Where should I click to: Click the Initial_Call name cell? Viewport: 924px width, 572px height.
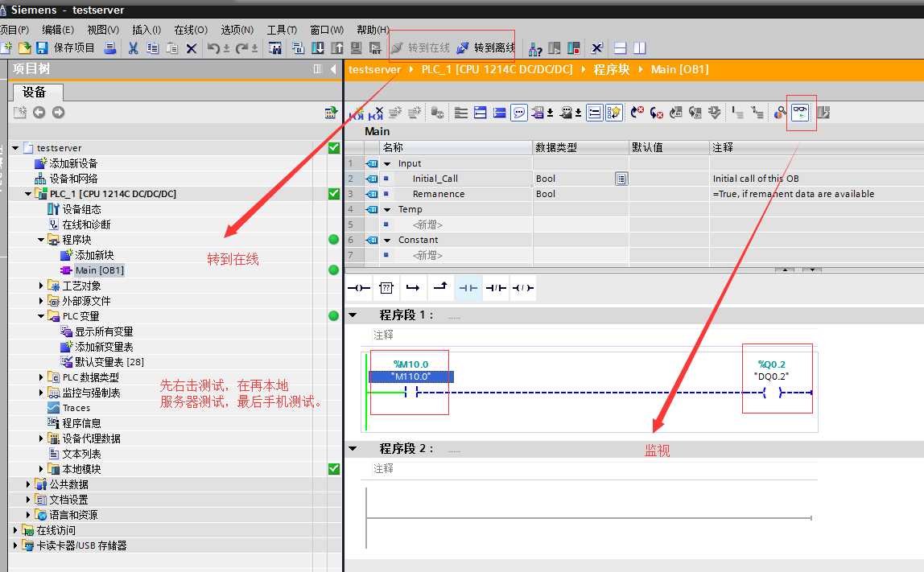(456, 179)
